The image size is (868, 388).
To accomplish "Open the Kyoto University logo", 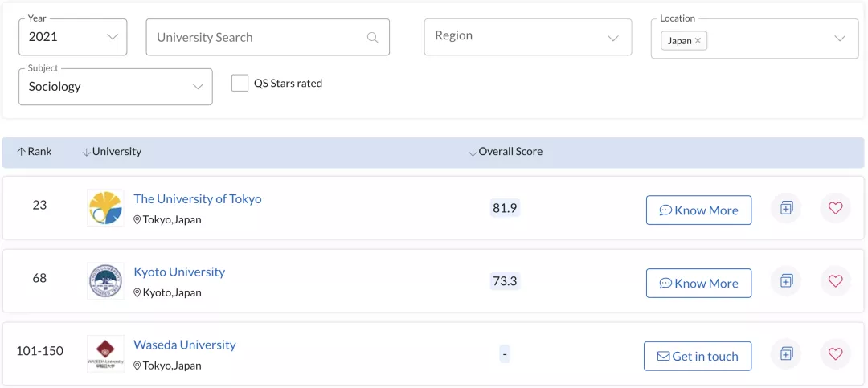I will click(106, 280).
